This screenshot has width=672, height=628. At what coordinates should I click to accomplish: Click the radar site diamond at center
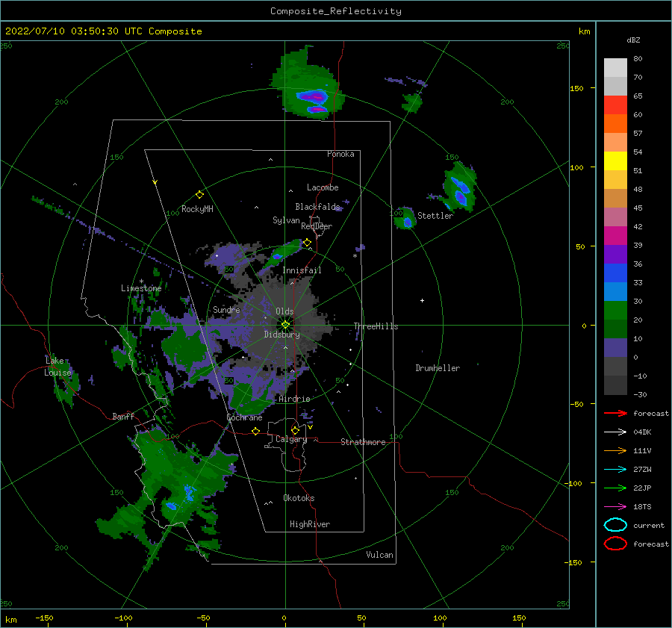point(285,325)
